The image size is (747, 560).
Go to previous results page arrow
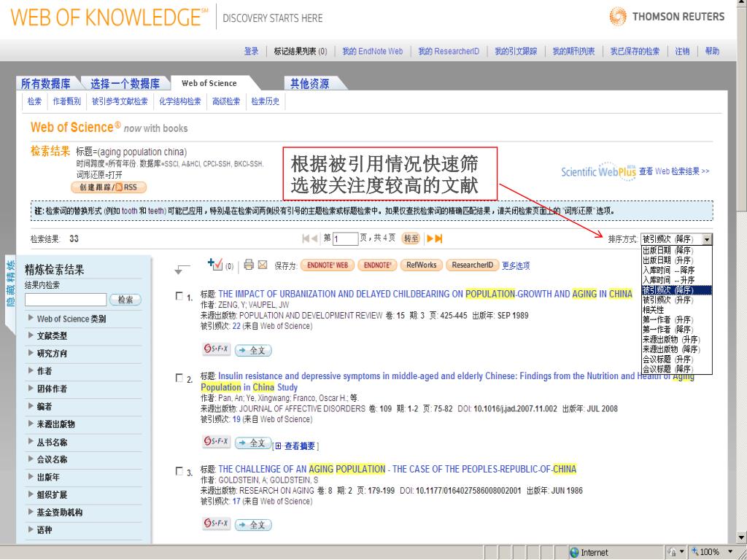click(314, 238)
